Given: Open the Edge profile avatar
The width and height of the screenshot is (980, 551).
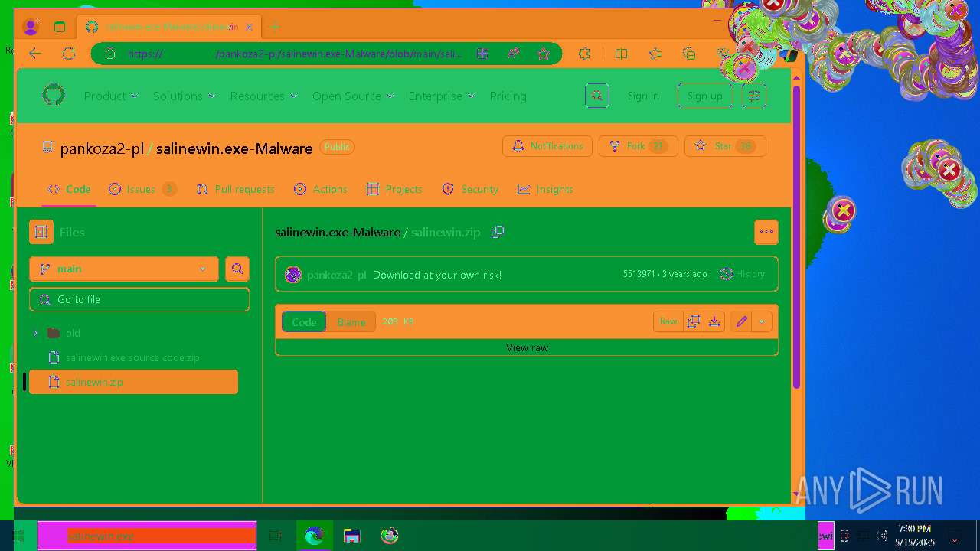Looking at the screenshot, I should [x=31, y=28].
